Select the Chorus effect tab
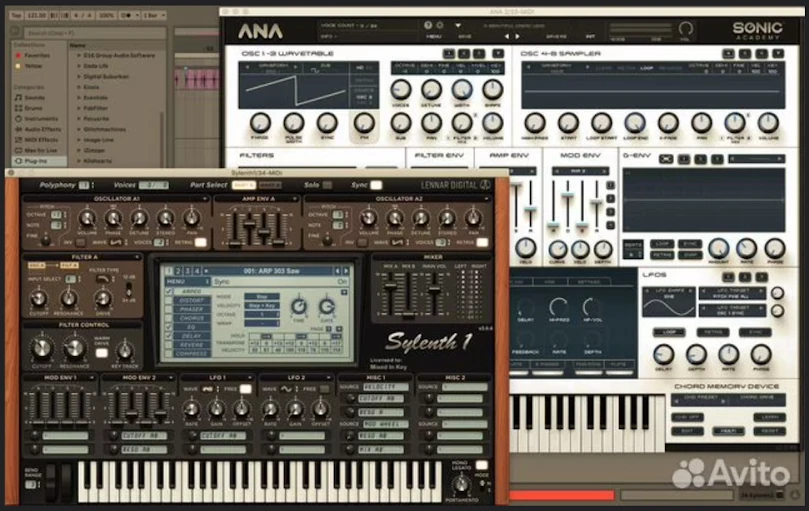This screenshot has height=511, width=809. (x=192, y=318)
